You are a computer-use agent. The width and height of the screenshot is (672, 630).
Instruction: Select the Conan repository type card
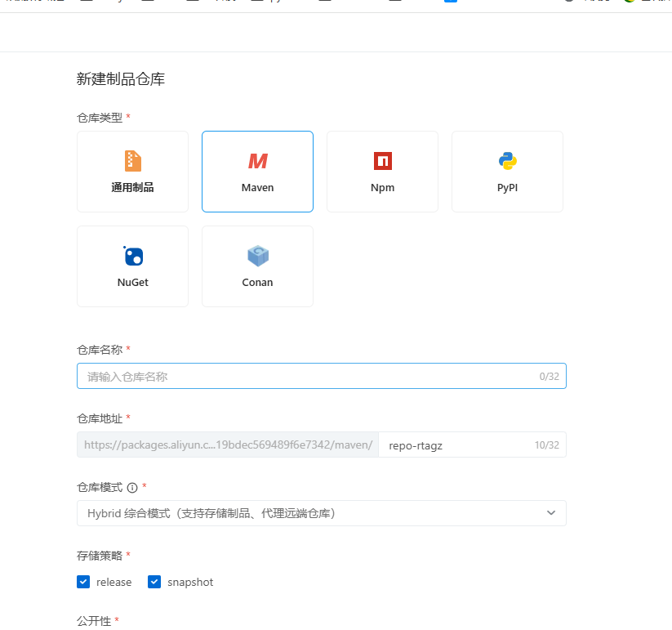point(257,266)
